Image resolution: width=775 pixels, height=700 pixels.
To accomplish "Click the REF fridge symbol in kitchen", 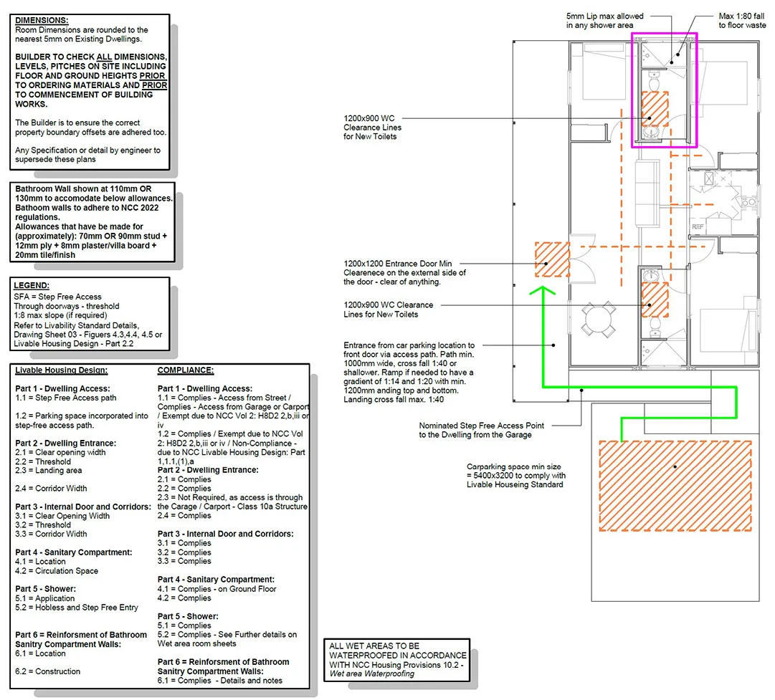I will [x=698, y=226].
